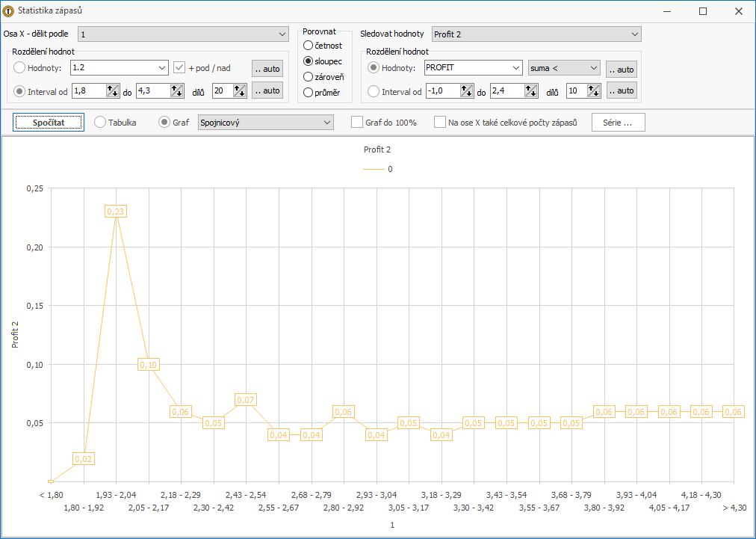Viewport: 756px width, 539px height.
Task: Click the spinner arrows on the 4,3 field
Action: tap(177, 90)
